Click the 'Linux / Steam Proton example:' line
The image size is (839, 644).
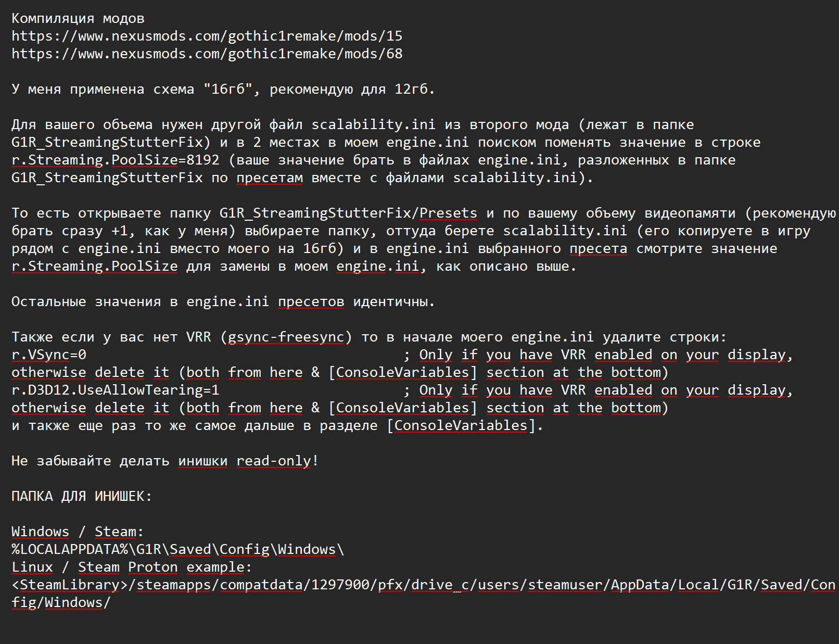(132, 567)
